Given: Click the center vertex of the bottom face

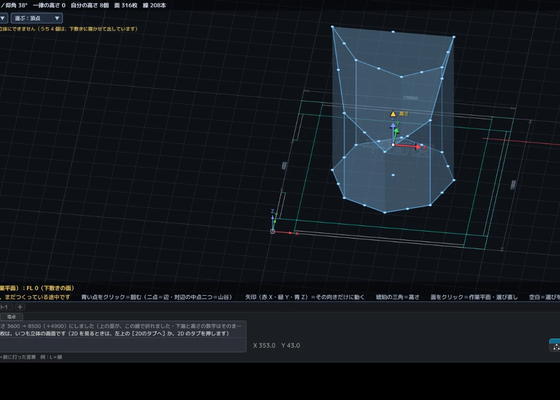Looking at the screenshot, I should (x=393, y=175).
